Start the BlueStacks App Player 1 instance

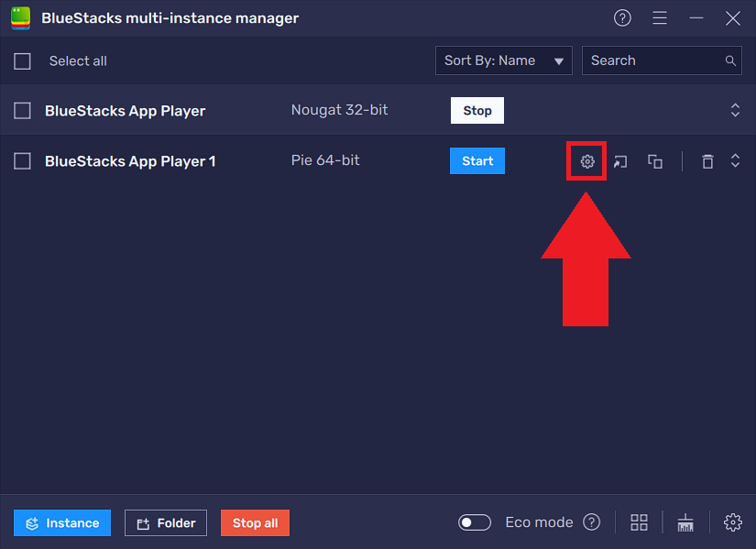point(477,160)
